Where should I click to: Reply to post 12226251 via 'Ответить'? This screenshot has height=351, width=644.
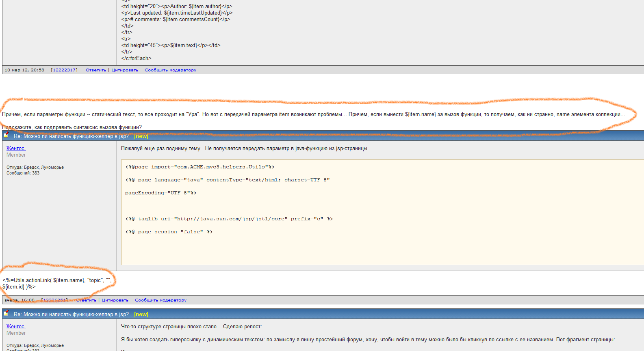click(86, 300)
